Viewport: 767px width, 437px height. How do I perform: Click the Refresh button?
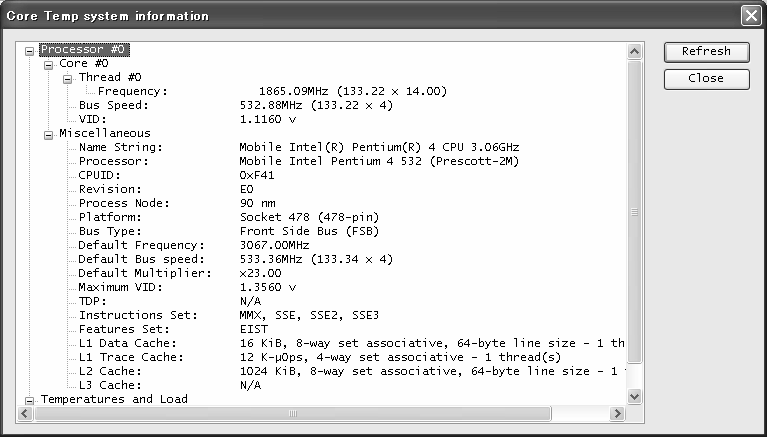(x=706, y=52)
